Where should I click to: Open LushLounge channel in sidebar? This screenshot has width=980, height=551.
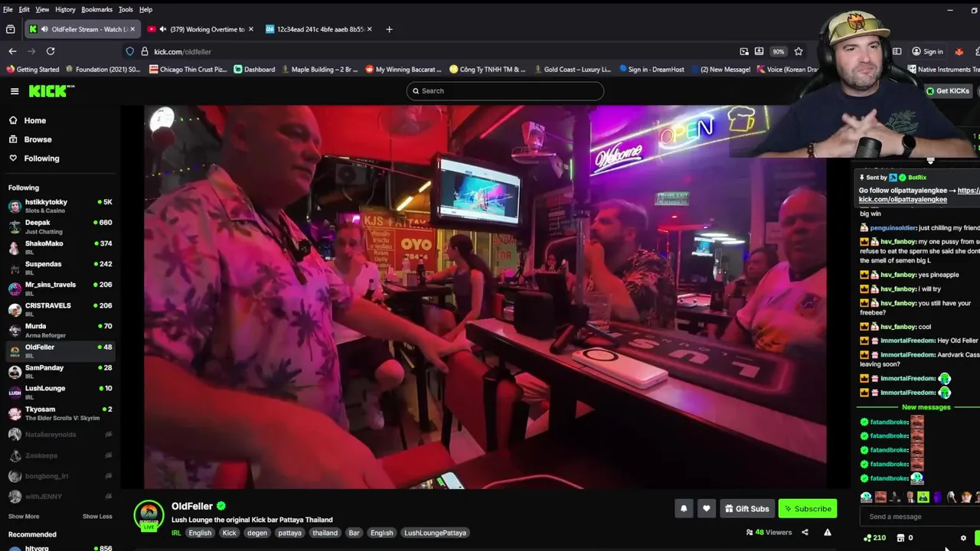[x=60, y=392]
